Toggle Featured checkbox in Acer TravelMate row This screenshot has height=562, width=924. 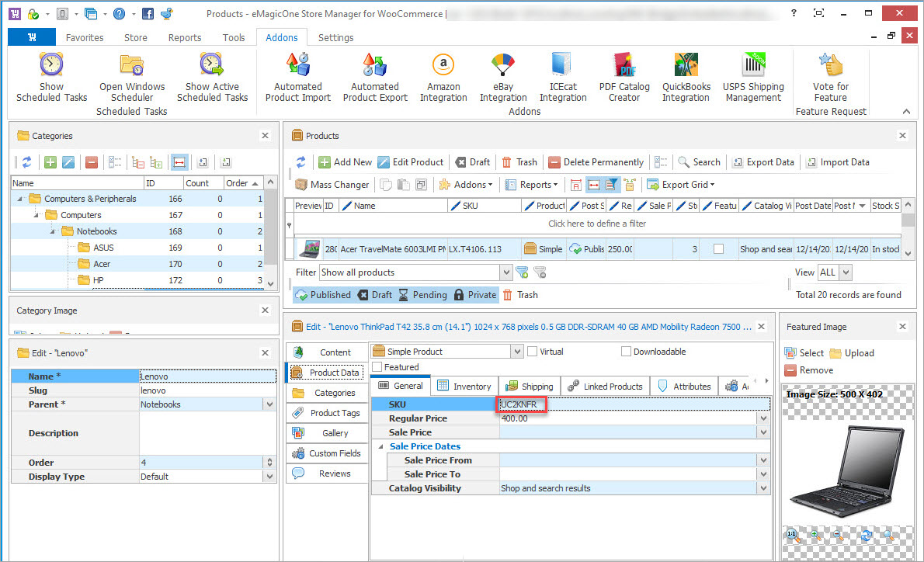tap(718, 249)
